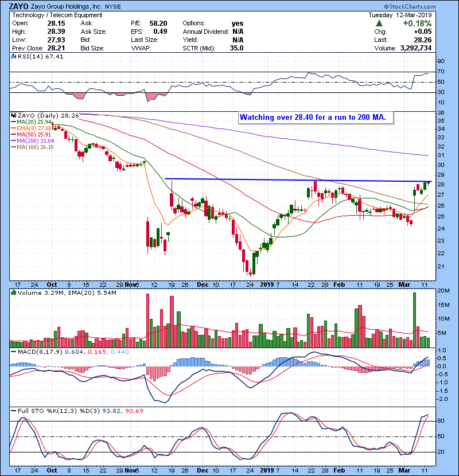Screen dimensions: 459x476
Task: Click the EPS value 0.49
Action: coord(160,32)
